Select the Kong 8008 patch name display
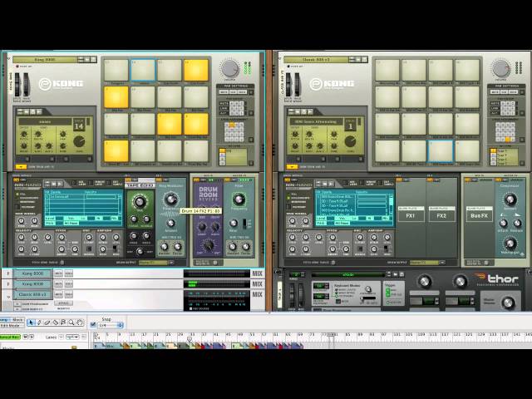This screenshot has width=532, height=399. [44, 59]
